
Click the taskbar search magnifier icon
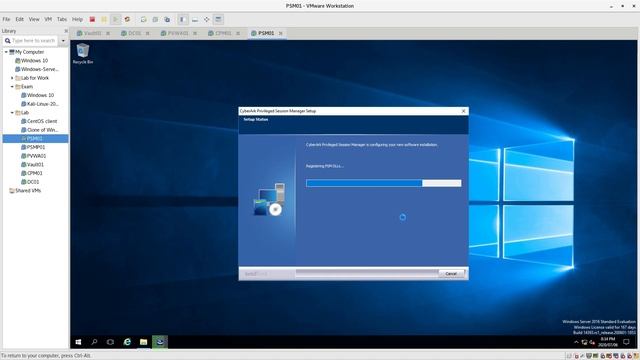(x=94, y=342)
